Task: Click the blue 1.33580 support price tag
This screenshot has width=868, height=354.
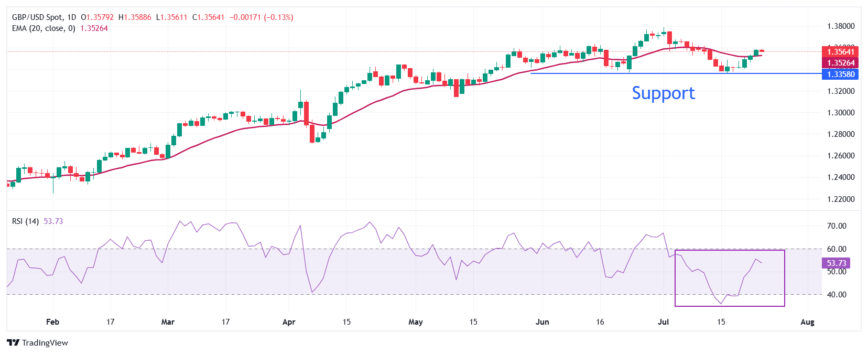Action: pos(840,74)
